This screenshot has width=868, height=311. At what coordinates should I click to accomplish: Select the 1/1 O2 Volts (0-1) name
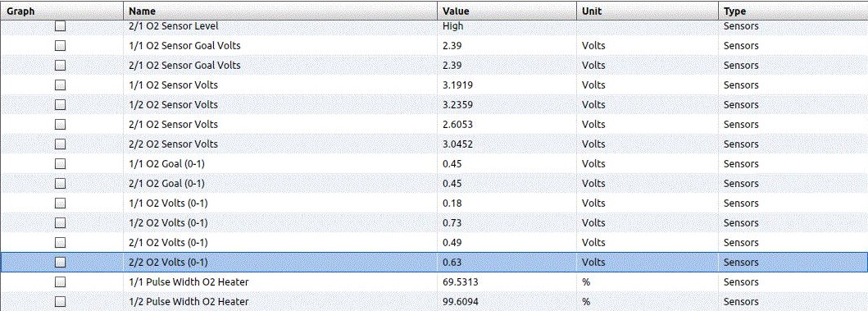coord(168,203)
